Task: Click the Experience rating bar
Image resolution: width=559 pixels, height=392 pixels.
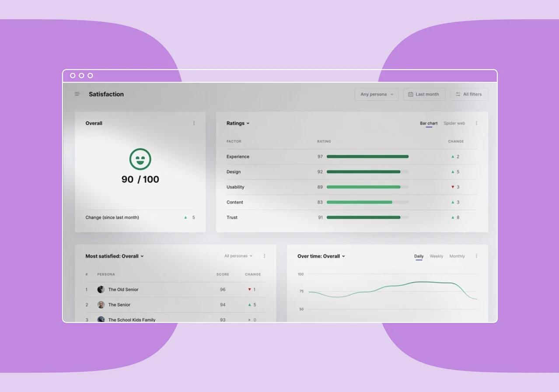Action: (x=367, y=157)
